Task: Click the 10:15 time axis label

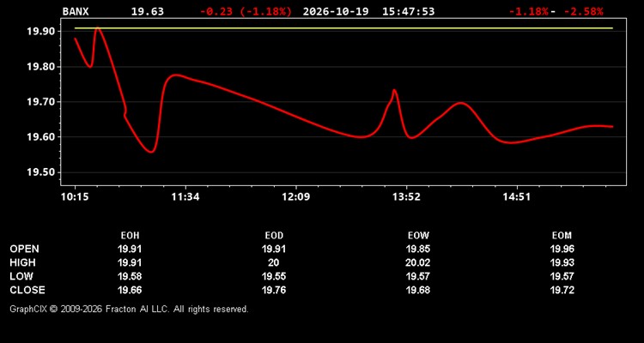Action: click(76, 197)
